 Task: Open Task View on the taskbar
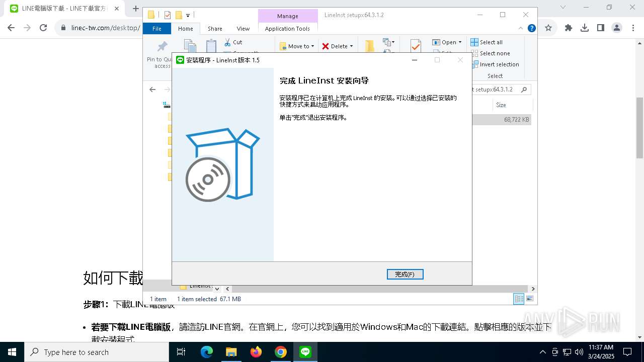(x=181, y=352)
